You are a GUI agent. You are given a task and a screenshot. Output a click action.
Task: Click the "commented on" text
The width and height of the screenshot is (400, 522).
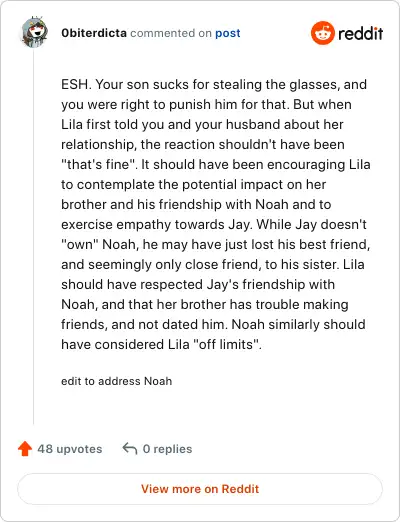[x=171, y=33]
